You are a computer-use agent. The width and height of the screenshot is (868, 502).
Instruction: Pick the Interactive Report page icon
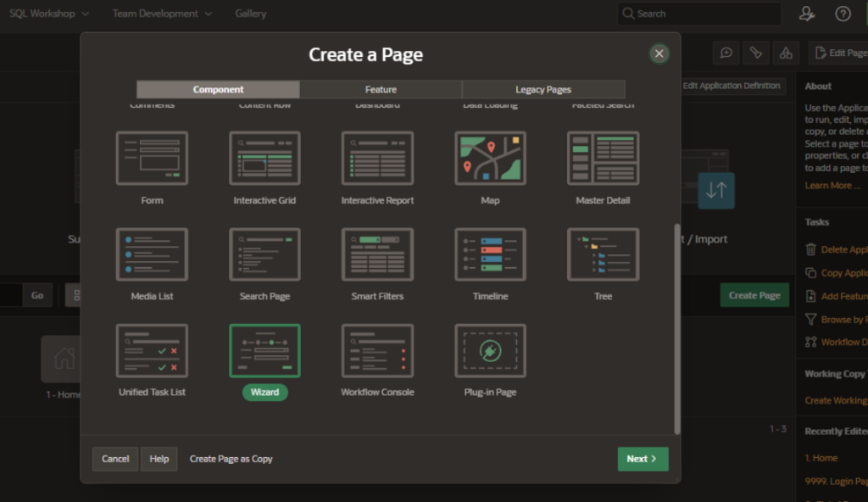pyautogui.click(x=377, y=158)
